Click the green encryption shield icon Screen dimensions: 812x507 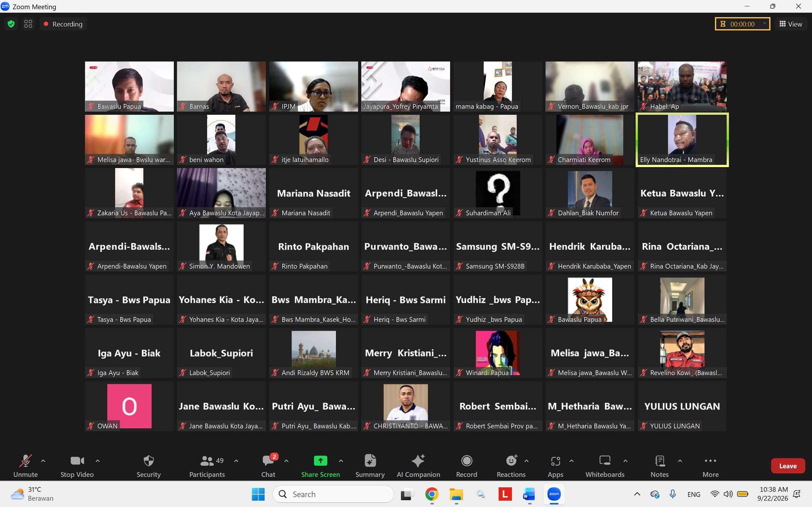[11, 24]
